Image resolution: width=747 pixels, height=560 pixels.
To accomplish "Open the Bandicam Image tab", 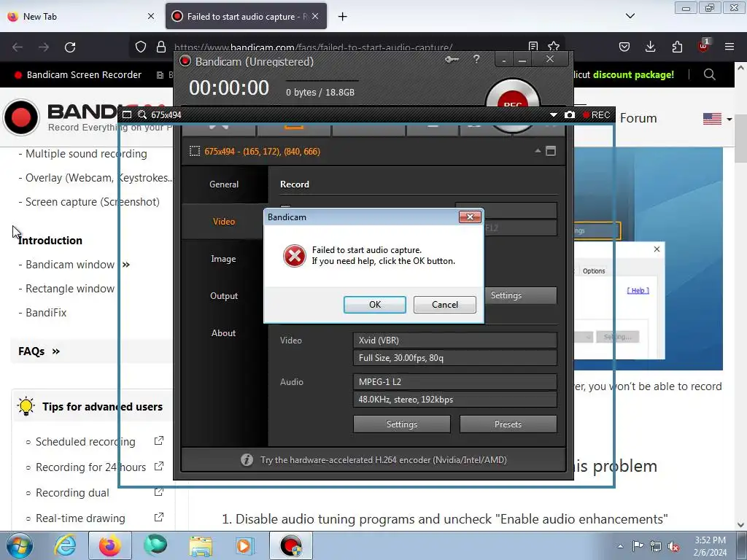I will (x=224, y=259).
